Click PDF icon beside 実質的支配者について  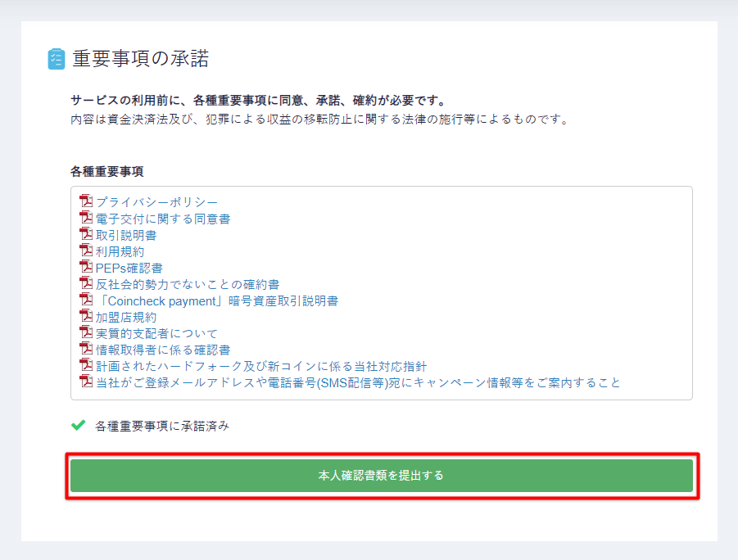(86, 332)
